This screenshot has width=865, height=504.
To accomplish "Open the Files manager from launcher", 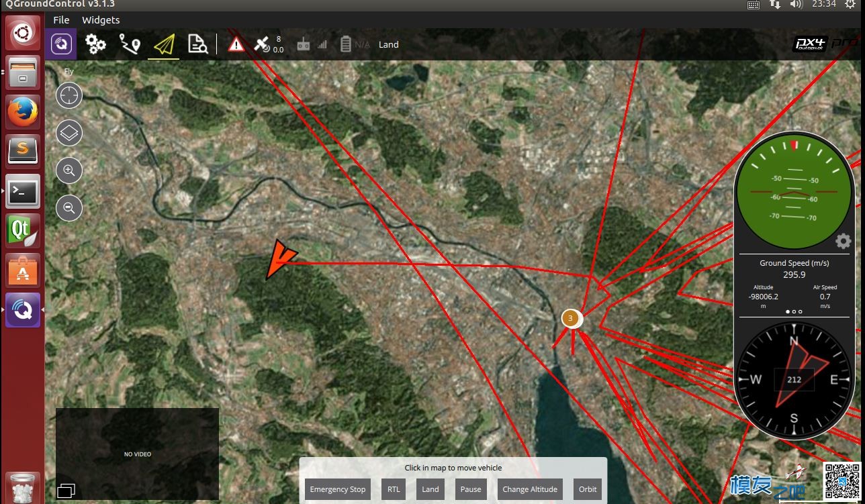I will 24,72.
